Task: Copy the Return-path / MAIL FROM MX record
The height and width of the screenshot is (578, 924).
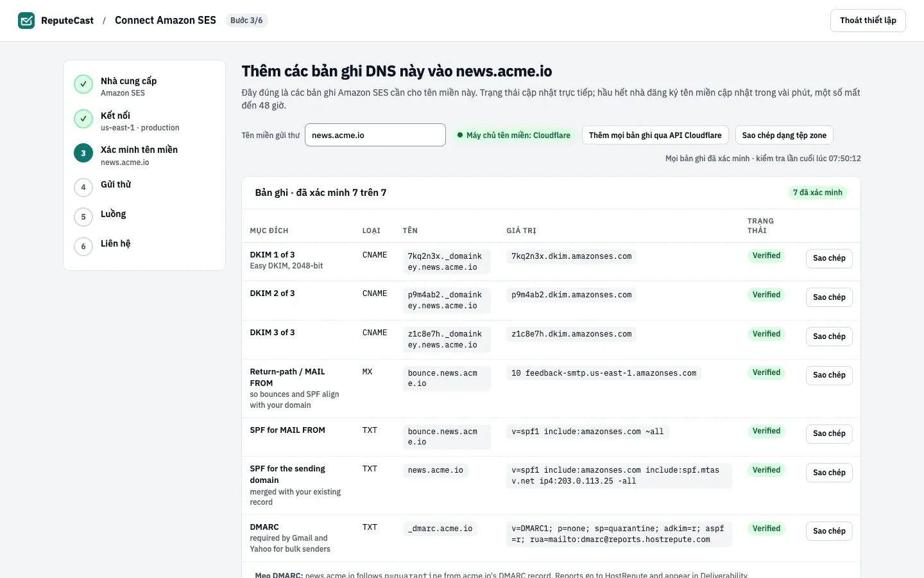Action: click(829, 375)
